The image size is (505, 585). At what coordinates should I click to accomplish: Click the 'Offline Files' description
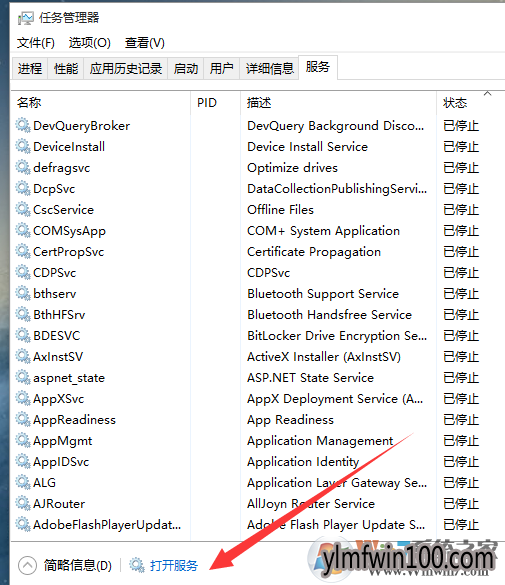pos(280,210)
